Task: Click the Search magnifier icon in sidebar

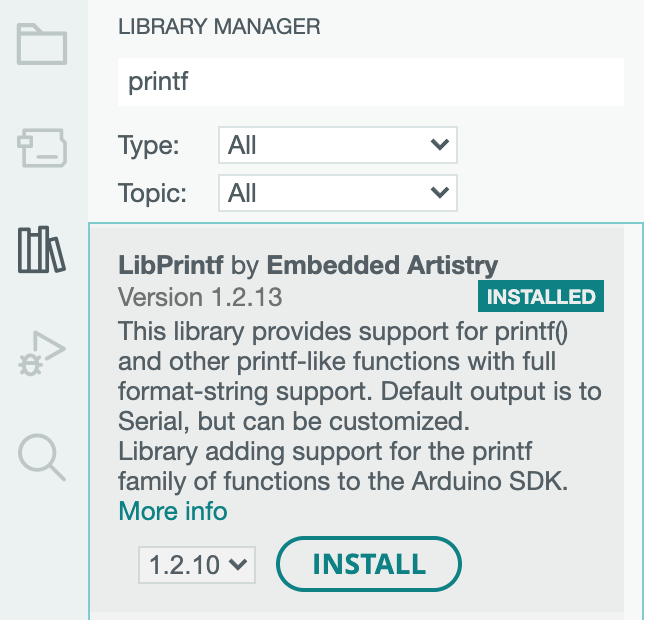Action: [42, 457]
